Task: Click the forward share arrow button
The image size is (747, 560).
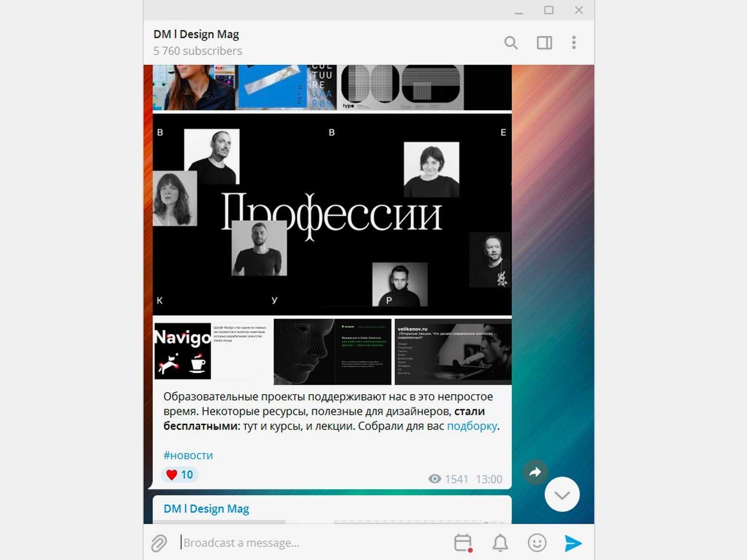Action: [535, 472]
